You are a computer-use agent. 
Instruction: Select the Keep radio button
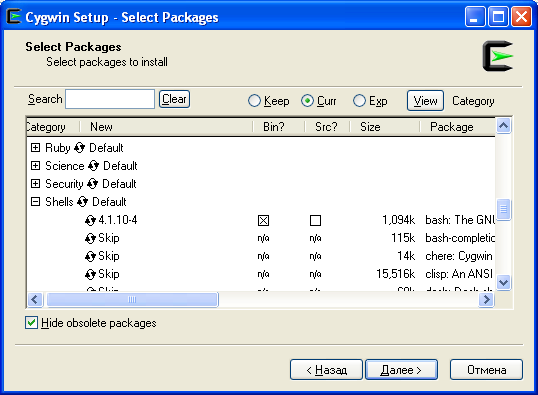254,101
